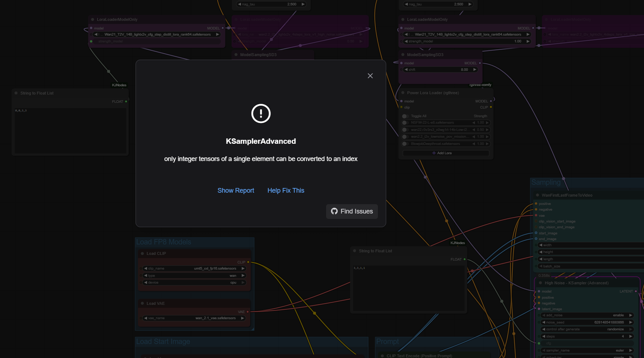Click the left arrow on add_noise widget
644x358 pixels.
tap(544, 315)
